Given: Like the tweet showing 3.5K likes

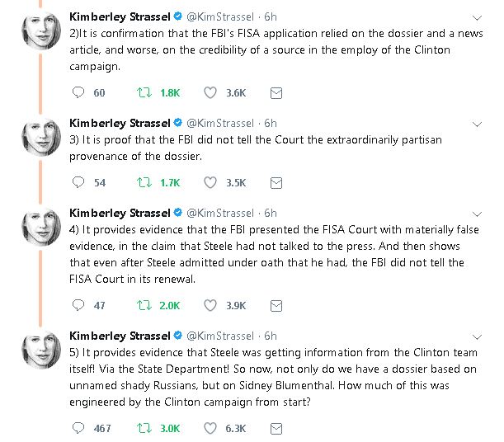Looking at the screenshot, I should (210, 182).
